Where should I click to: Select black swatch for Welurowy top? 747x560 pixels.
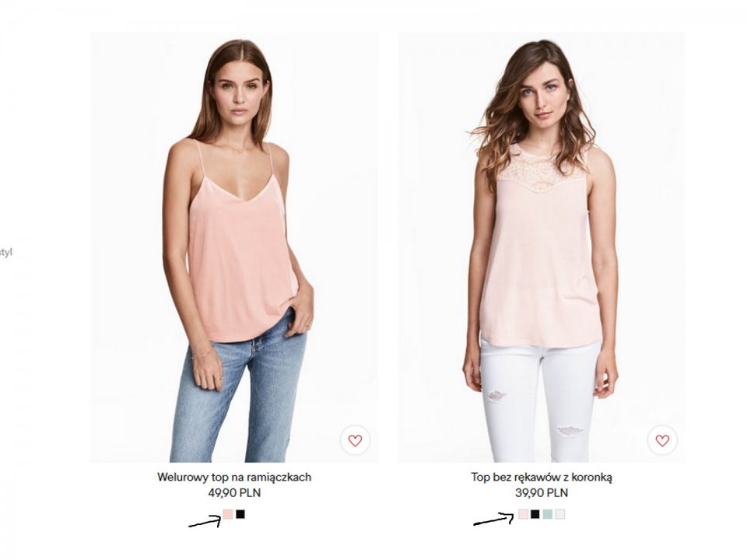pos(240,514)
